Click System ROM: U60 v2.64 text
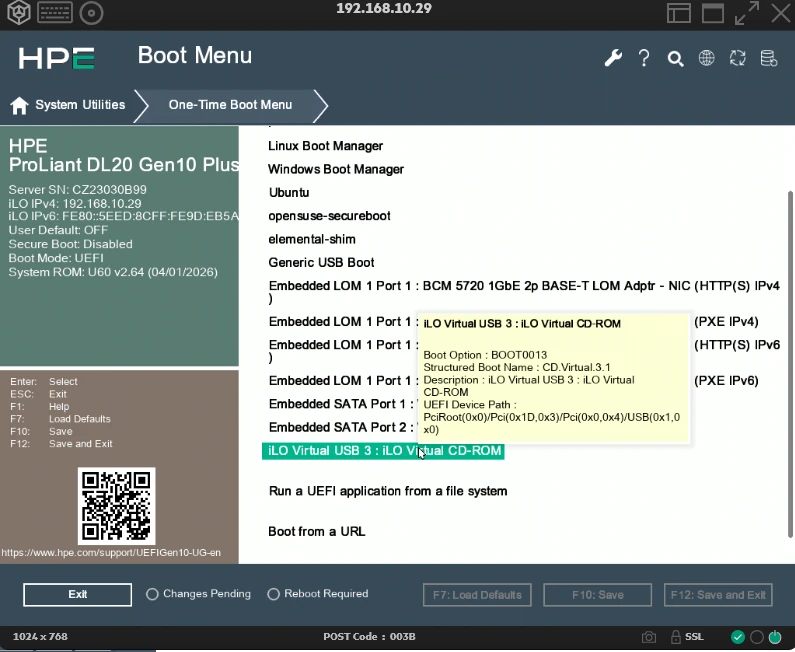 click(113, 272)
